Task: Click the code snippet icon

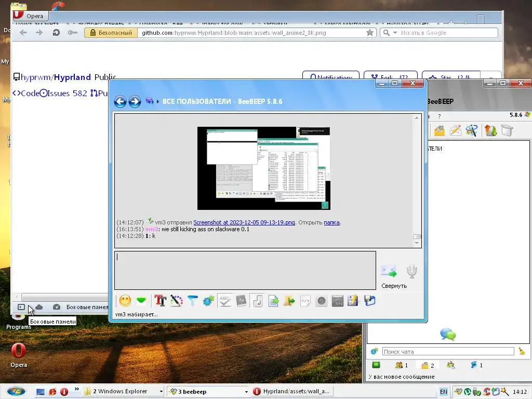Action: click(x=305, y=301)
